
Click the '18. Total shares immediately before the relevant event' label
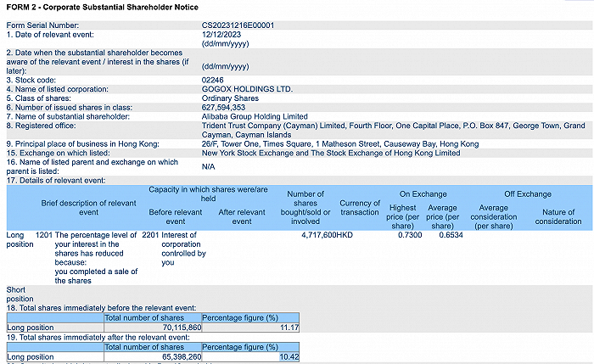coord(102,308)
